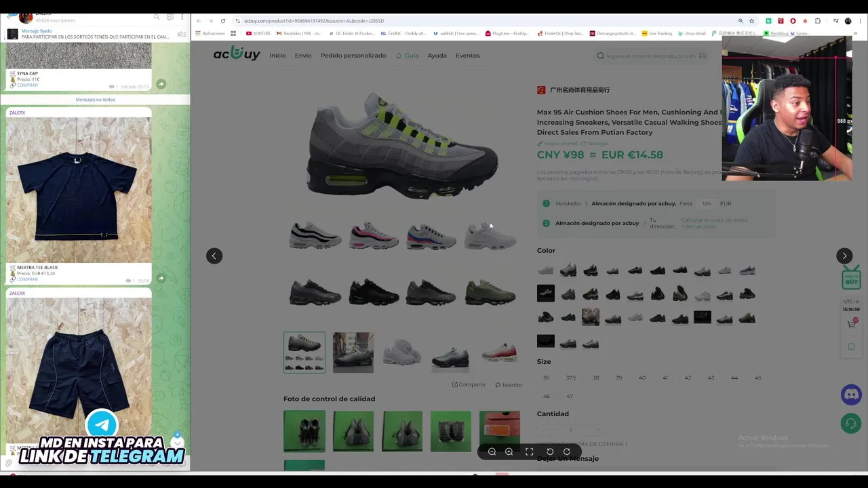Rotate image clockwise in viewer toolbar

tap(567, 451)
